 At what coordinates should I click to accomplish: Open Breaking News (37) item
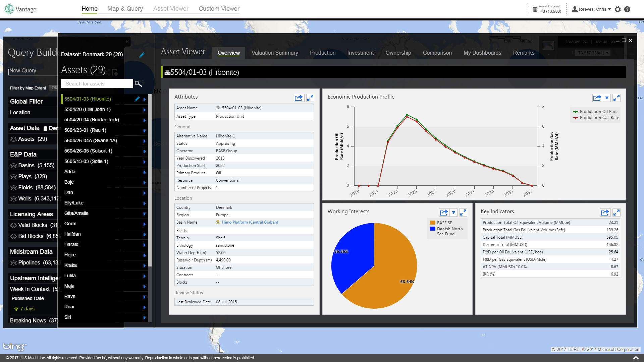pos(34,321)
